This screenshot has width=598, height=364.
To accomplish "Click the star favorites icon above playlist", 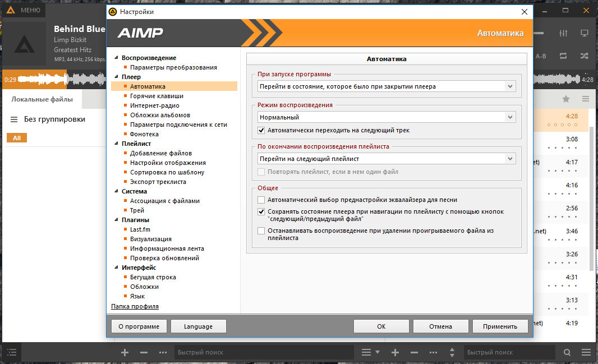I will coord(566,99).
